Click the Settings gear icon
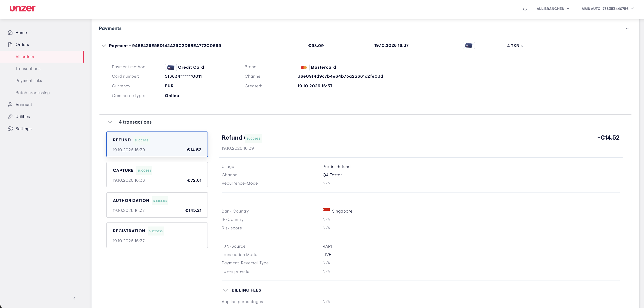The height and width of the screenshot is (308, 644). pyautogui.click(x=10, y=129)
